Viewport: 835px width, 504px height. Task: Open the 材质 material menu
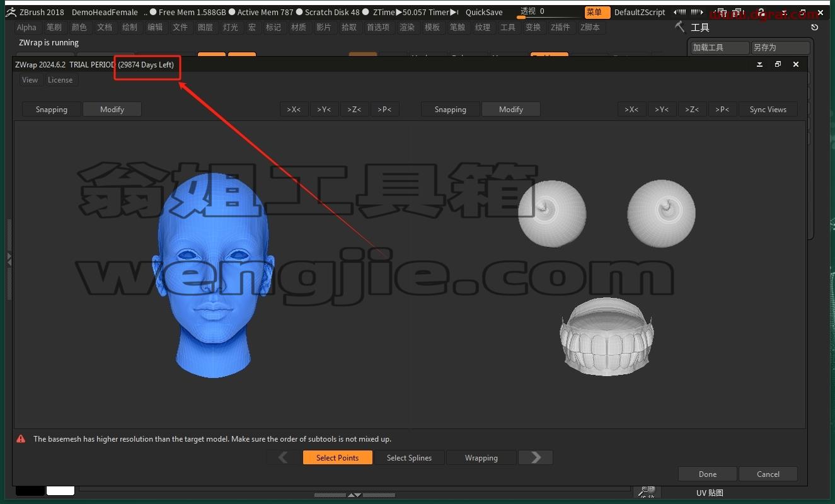pos(299,27)
